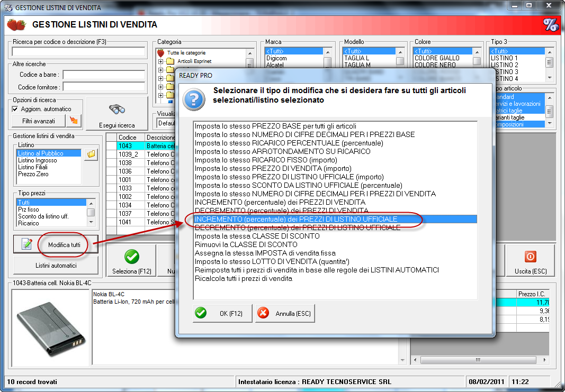Viewport: 565px width, 392px height.
Task: Click the green check icon on OK (F12)
Action: click(x=201, y=313)
